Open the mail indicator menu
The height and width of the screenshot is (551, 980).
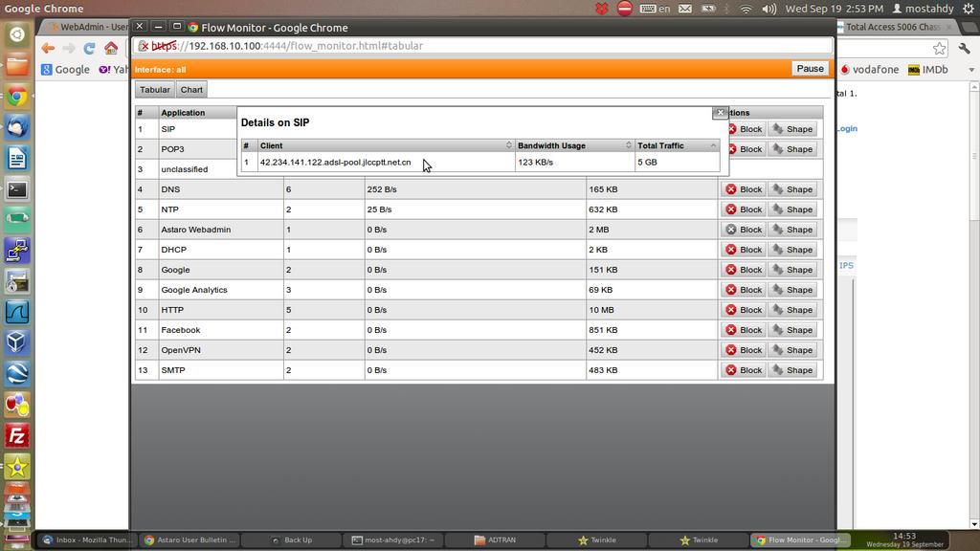685,9
